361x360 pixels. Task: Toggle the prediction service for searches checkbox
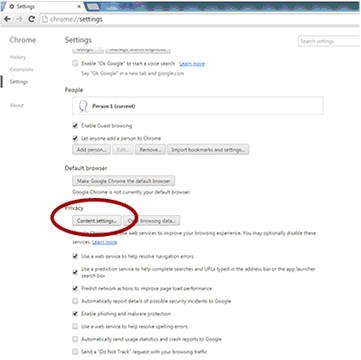[x=75, y=272]
